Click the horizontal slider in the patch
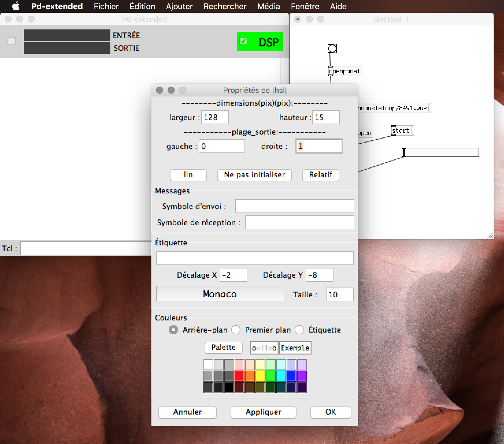 click(440, 152)
